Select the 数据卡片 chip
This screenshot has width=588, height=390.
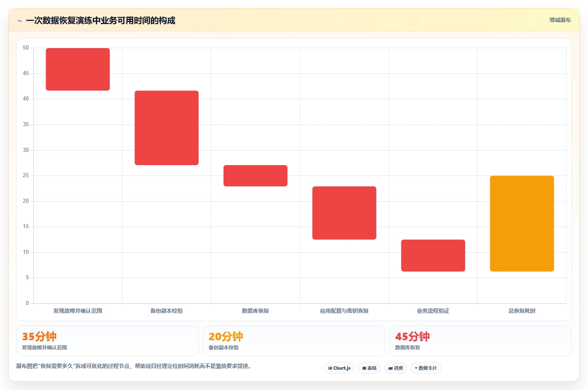[x=426, y=368]
